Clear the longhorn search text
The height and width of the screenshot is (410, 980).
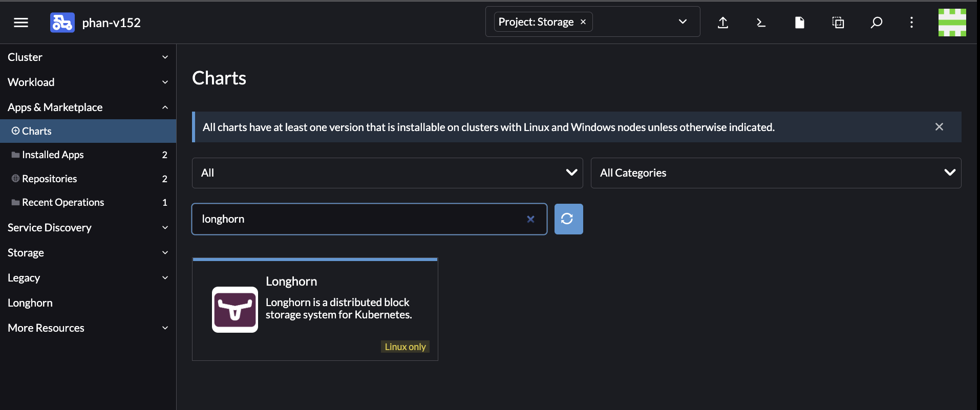pyautogui.click(x=530, y=219)
